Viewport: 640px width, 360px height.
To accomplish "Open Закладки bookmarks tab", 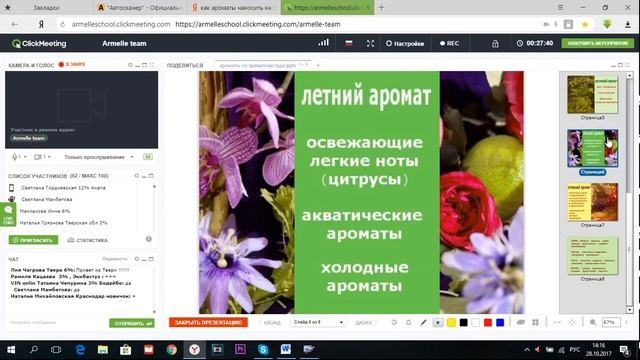I will [46, 7].
